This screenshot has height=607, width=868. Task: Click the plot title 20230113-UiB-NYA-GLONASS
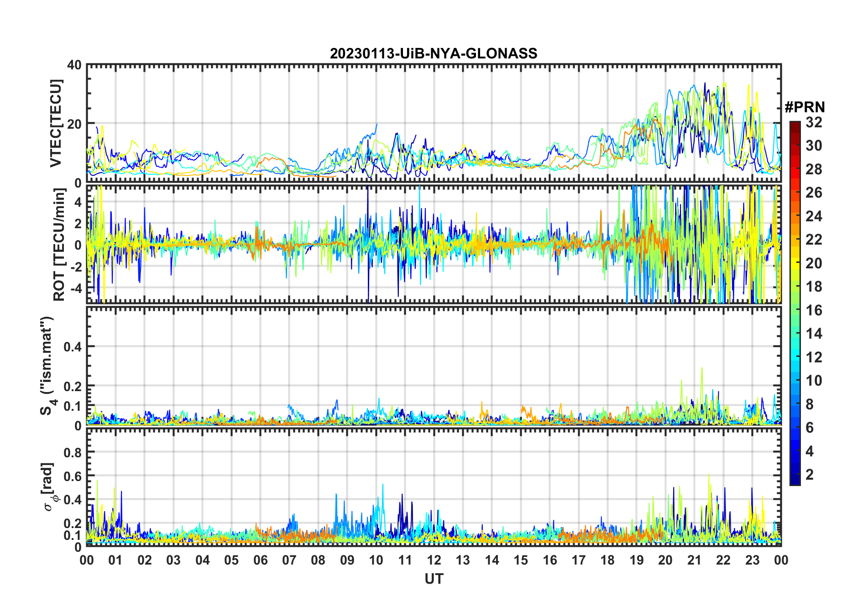tap(434, 54)
